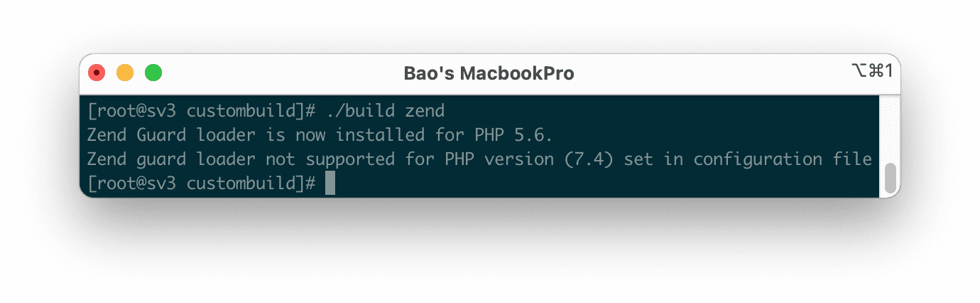The width and height of the screenshot is (980, 303).
Task: Click the word "zend" in the typed command
Action: pos(425,111)
